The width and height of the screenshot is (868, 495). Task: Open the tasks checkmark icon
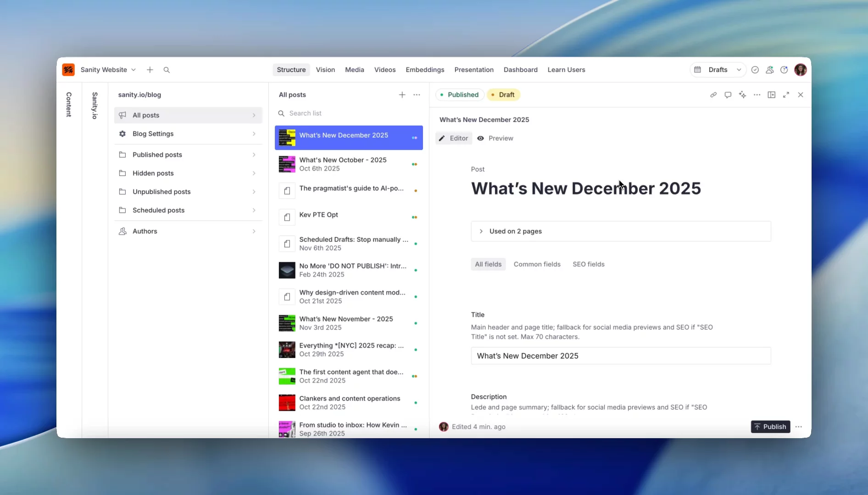[755, 70]
